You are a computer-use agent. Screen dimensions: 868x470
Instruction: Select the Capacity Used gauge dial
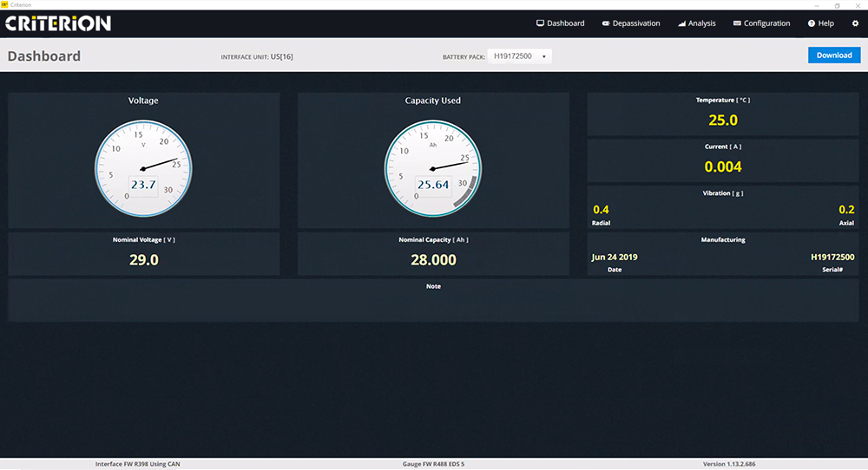[x=433, y=165]
